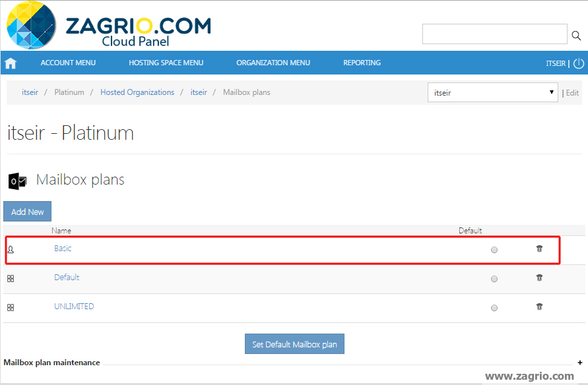Image resolution: width=588 pixels, height=385 pixels.
Task: Click first itseir breadcrumb link
Action: point(30,92)
